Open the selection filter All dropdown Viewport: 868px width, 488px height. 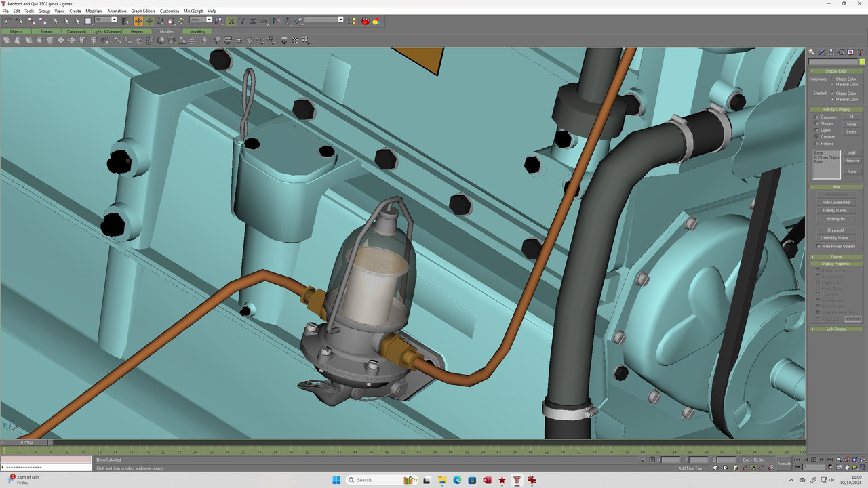(x=106, y=20)
